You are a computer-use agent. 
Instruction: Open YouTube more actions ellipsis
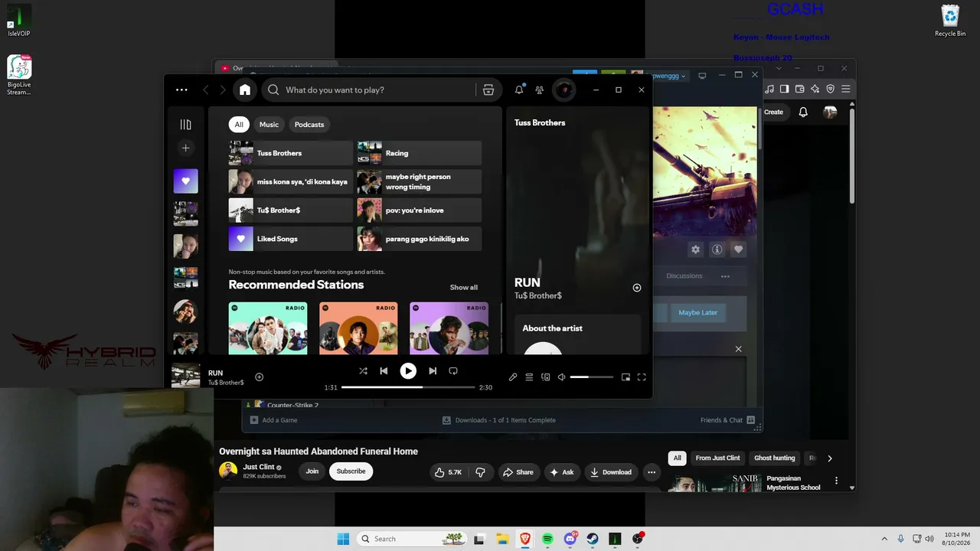[652, 472]
